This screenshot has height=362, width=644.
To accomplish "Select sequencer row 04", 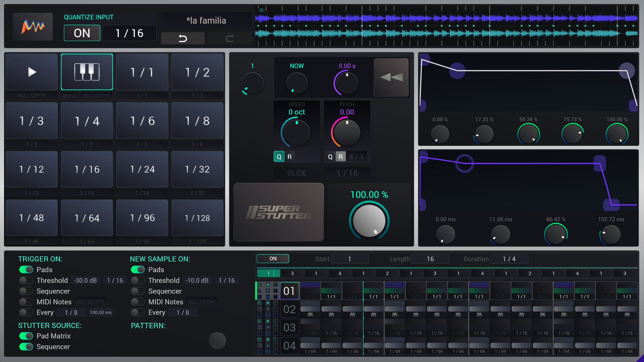I will [x=289, y=346].
